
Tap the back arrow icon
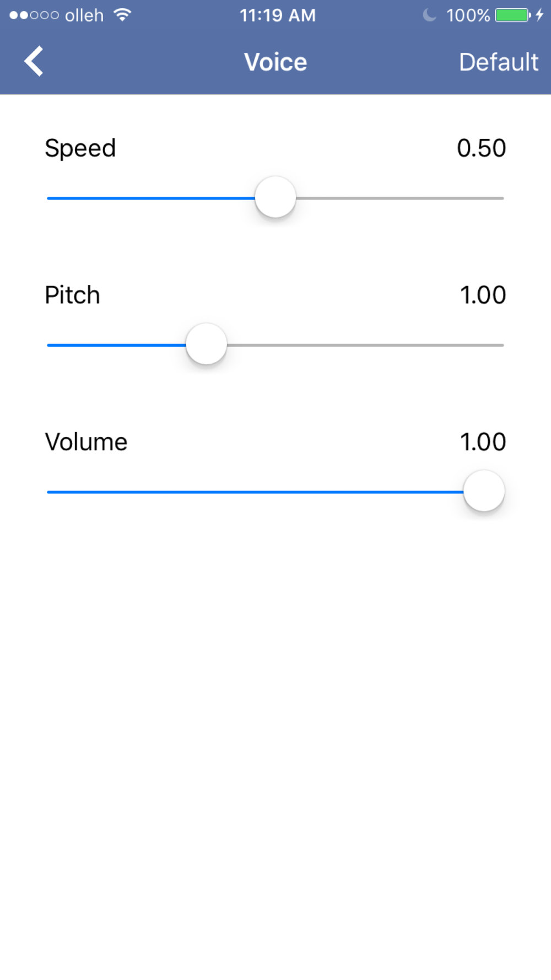(x=34, y=61)
